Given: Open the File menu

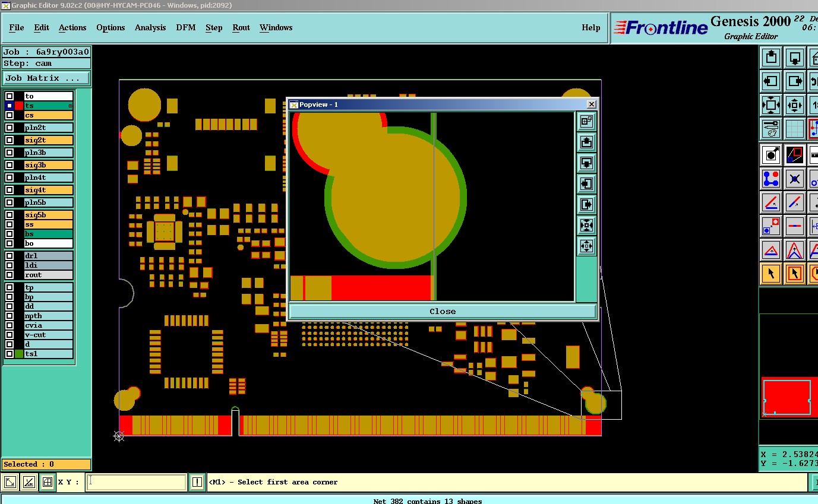Looking at the screenshot, I should point(17,27).
